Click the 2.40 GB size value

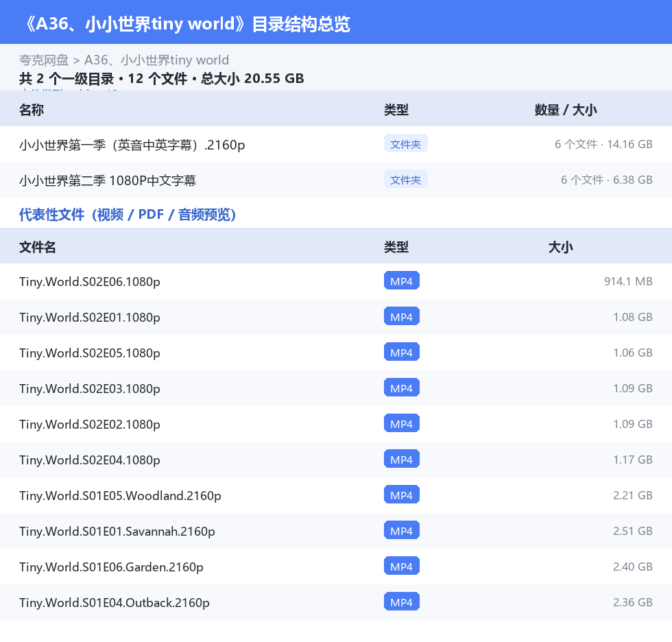(x=632, y=566)
